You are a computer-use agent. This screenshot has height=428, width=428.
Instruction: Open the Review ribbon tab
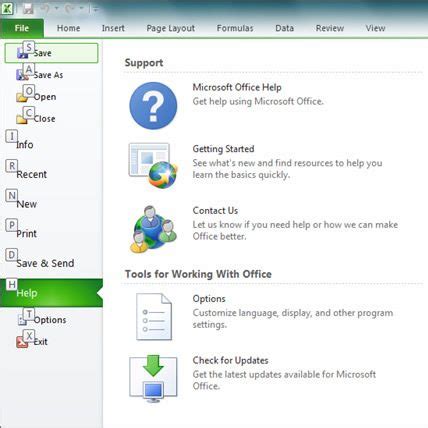[330, 28]
